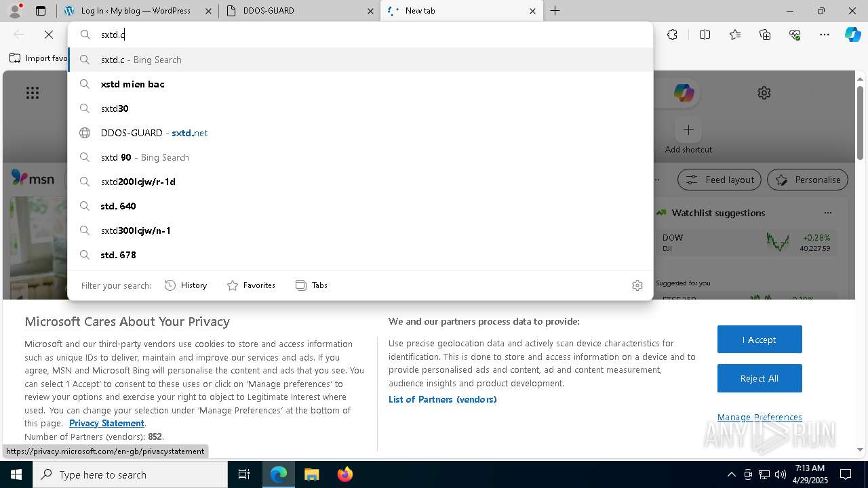
Task: Launch Firefox from the taskbar
Action: (x=344, y=474)
